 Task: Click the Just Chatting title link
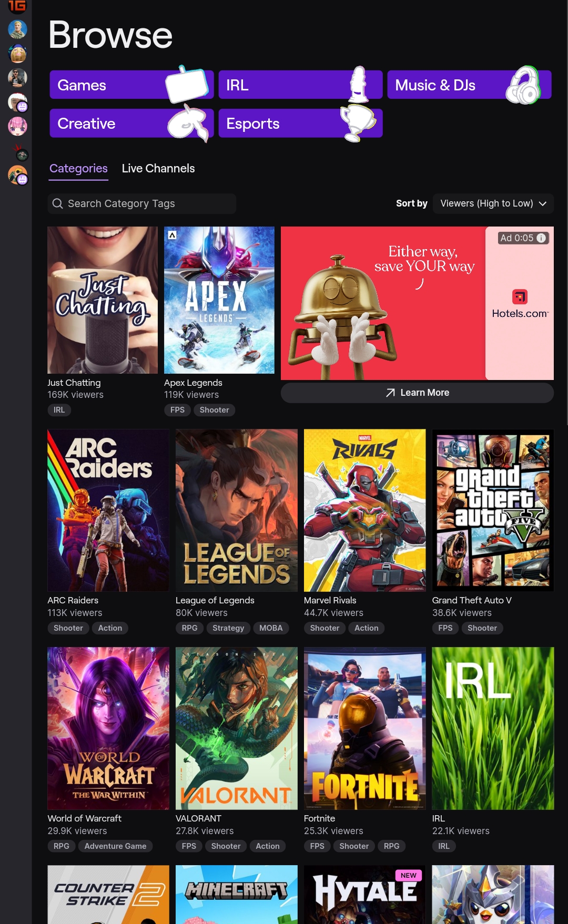pyautogui.click(x=74, y=383)
